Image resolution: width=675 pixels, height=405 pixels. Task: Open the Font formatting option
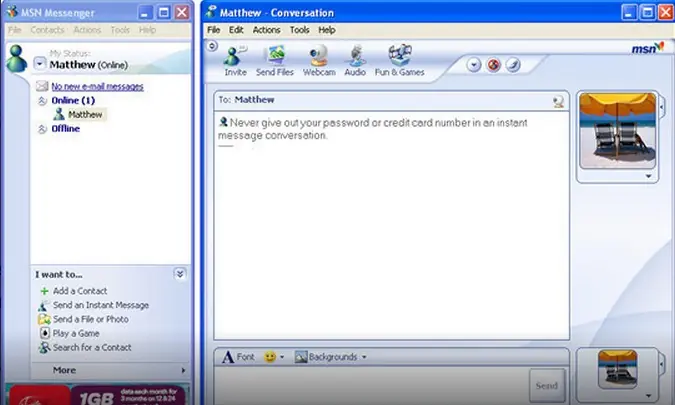pyautogui.click(x=238, y=357)
